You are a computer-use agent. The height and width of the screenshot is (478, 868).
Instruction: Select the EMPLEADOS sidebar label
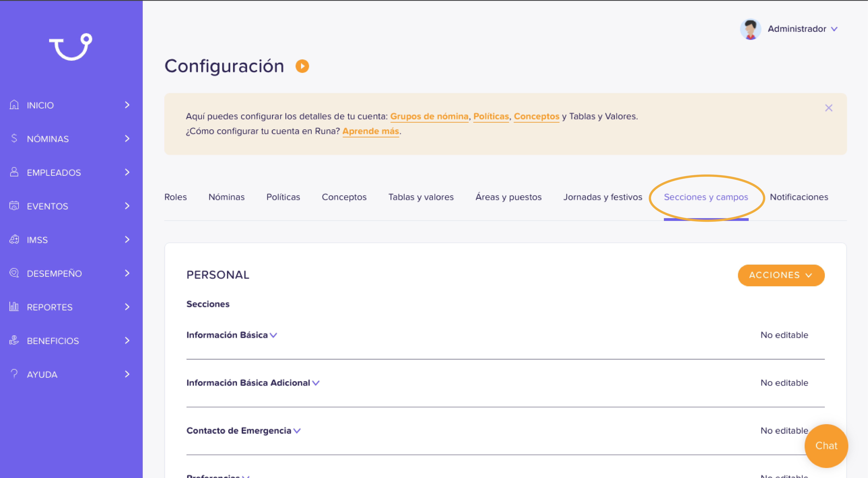click(x=54, y=173)
